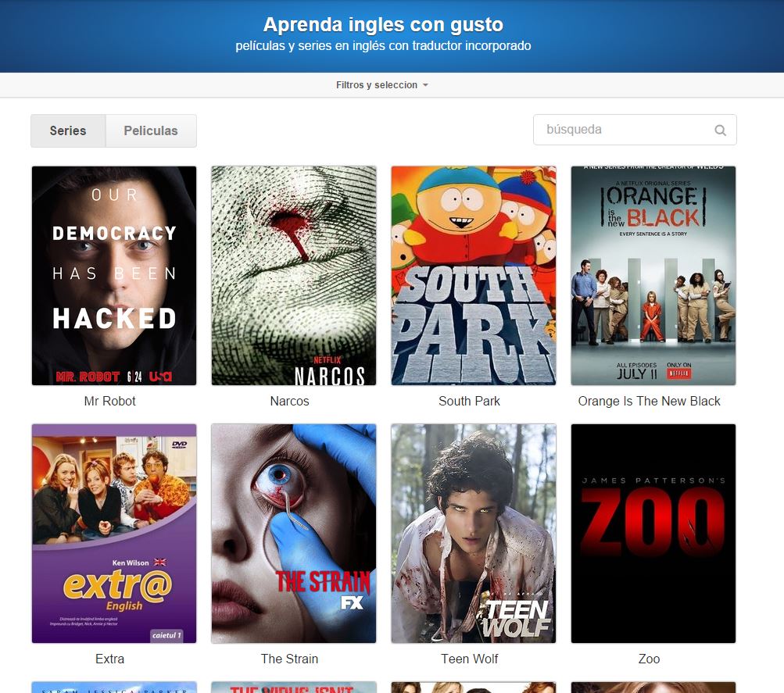The image size is (784, 693).
Task: Open The Strain poster
Action: coord(293,534)
